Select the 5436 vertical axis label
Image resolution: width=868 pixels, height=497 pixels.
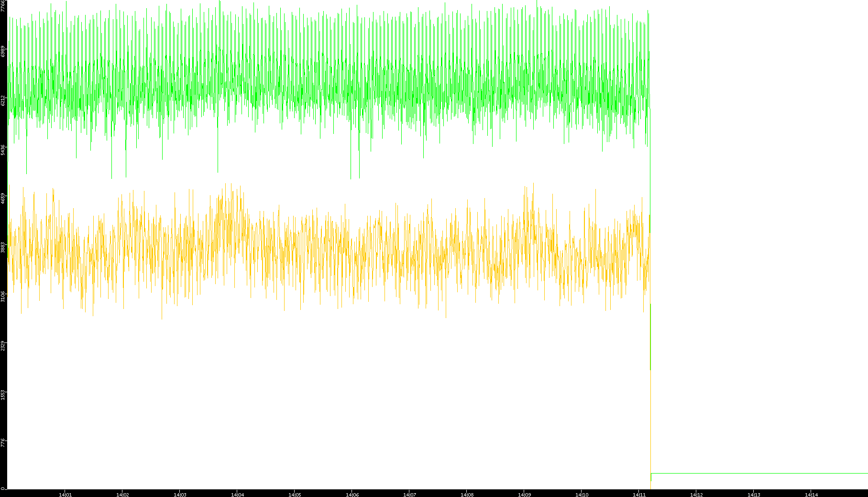click(3, 149)
